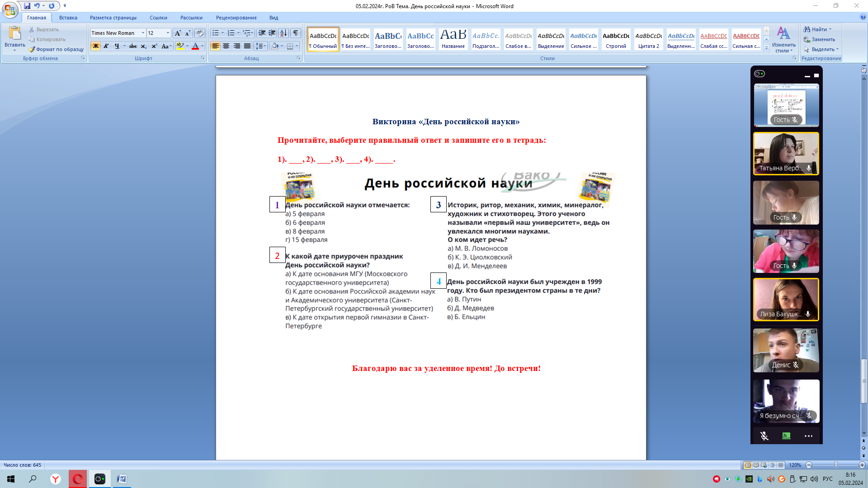Click the Найти find button

[817, 29]
